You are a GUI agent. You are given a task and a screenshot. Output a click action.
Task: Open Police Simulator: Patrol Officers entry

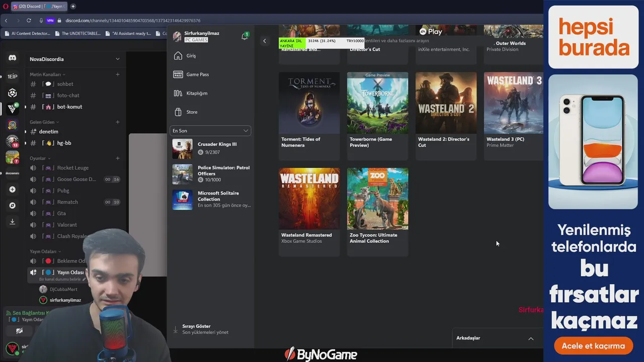(x=210, y=174)
